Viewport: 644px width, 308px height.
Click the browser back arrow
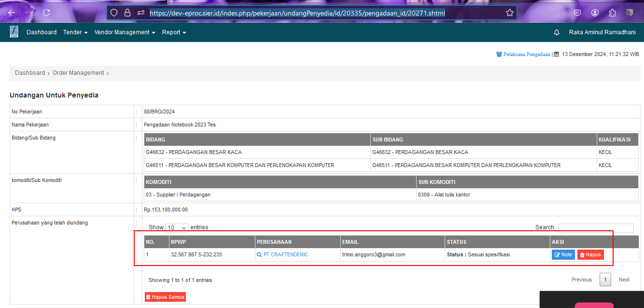12,13
